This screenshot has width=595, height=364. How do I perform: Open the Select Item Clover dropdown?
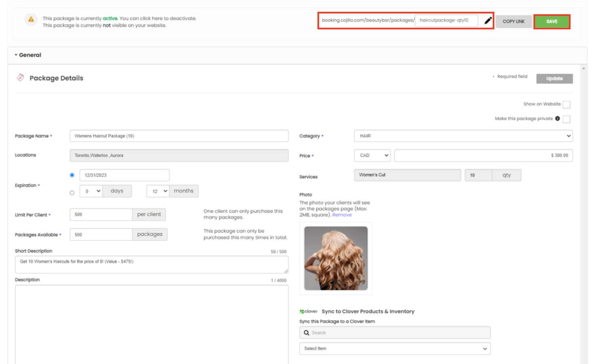point(395,349)
